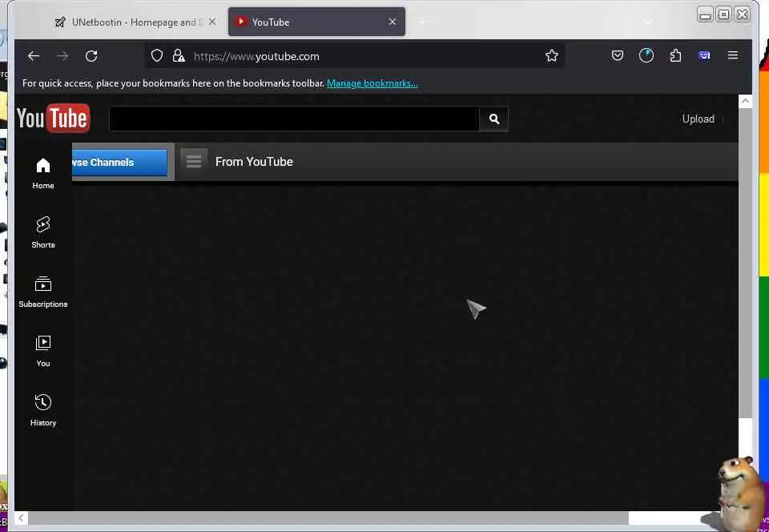
Task: Open Shorts in YouTube sidebar
Action: 43,232
